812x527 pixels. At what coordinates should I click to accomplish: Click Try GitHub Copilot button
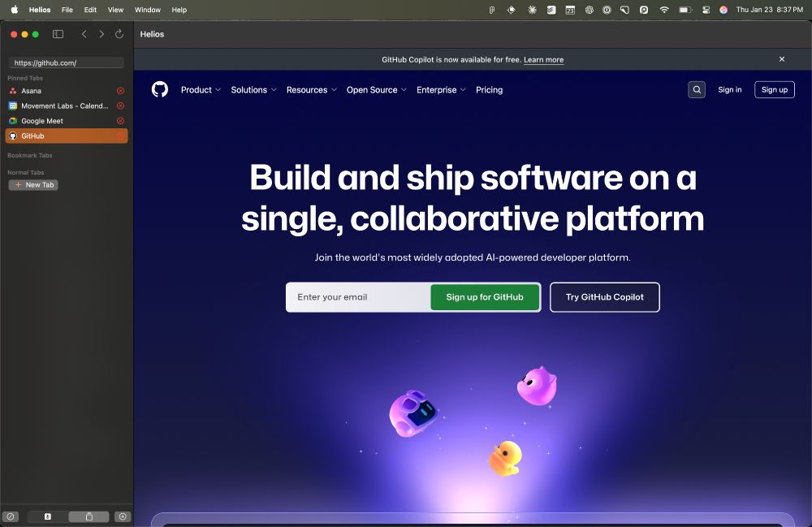click(604, 297)
